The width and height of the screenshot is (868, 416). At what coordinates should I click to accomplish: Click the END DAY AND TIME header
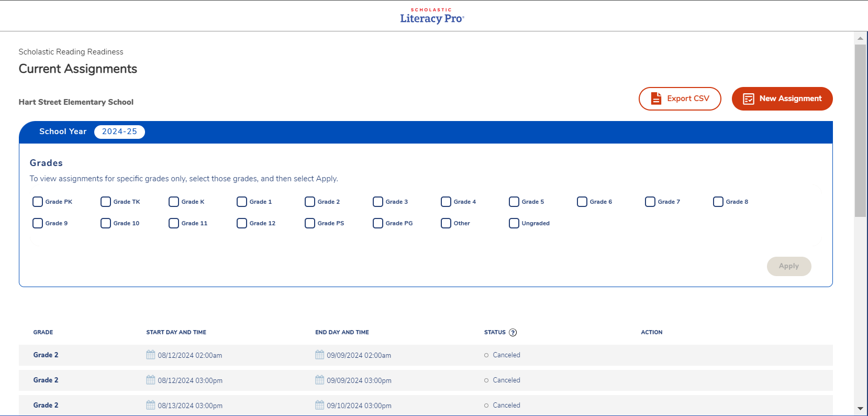point(342,332)
